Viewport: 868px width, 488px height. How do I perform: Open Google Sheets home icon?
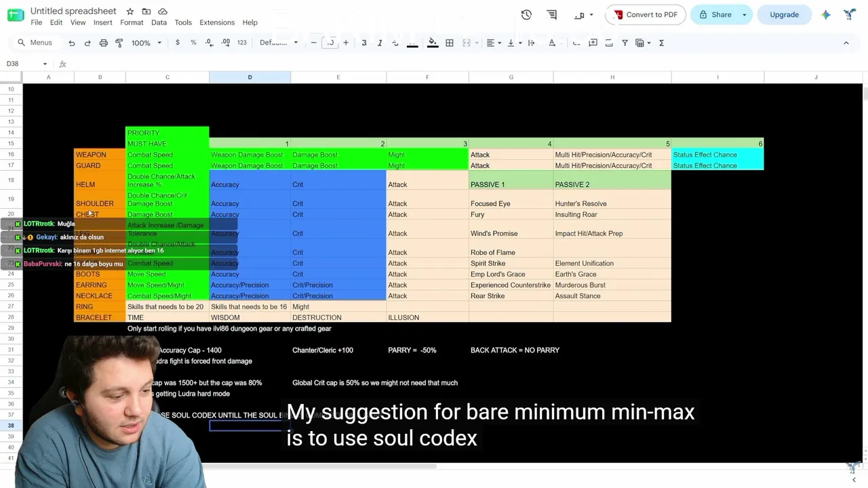pos(16,15)
